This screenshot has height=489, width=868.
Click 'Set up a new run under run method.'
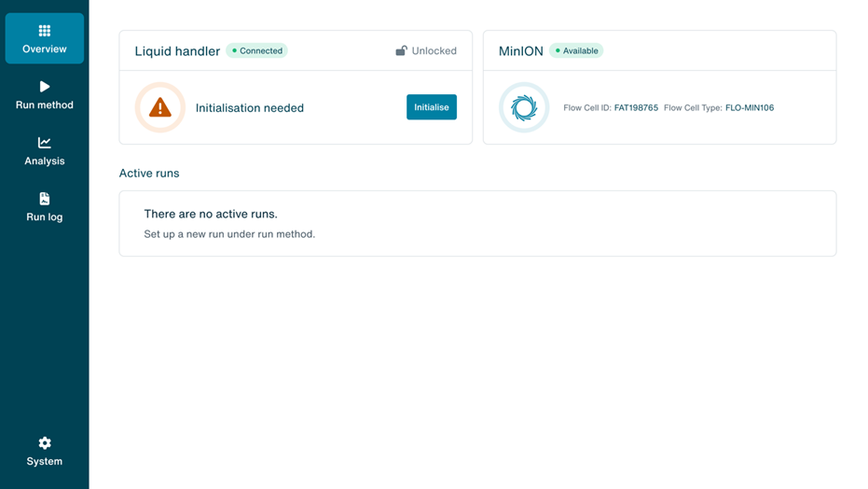229,234
